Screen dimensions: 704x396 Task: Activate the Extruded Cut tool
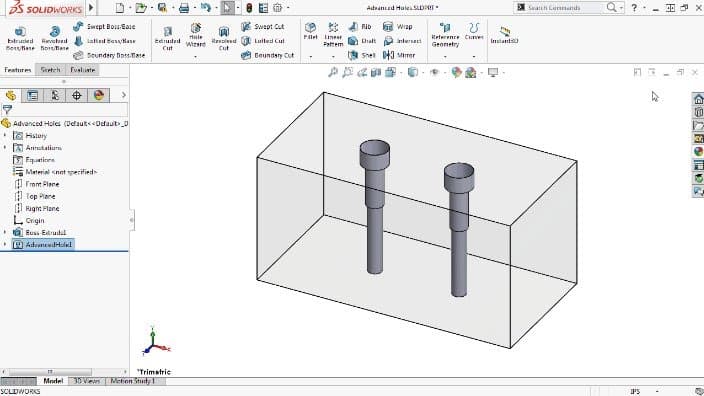pyautogui.click(x=167, y=38)
